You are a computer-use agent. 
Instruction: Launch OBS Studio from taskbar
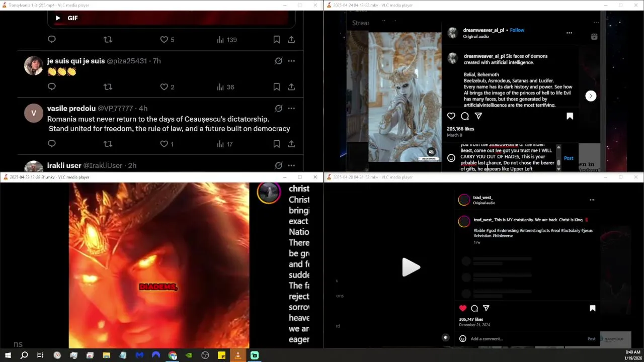coord(205,355)
